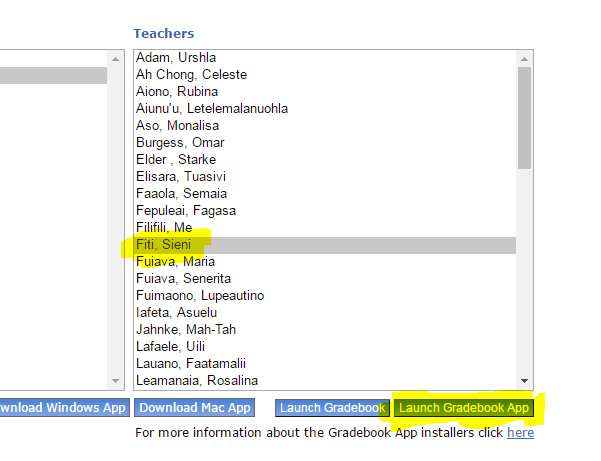Screen dimensions: 601x461
Task: Select teacher Lauano, Faatamalii
Action: pos(325,363)
